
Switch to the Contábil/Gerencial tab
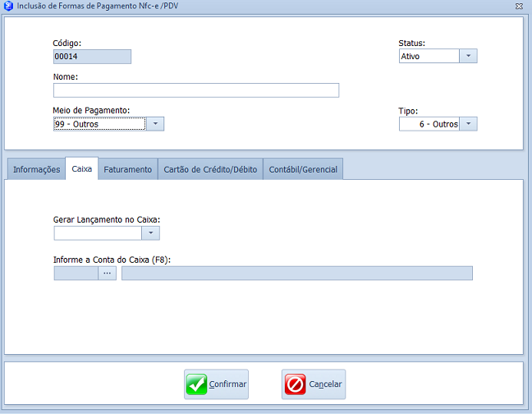(303, 169)
